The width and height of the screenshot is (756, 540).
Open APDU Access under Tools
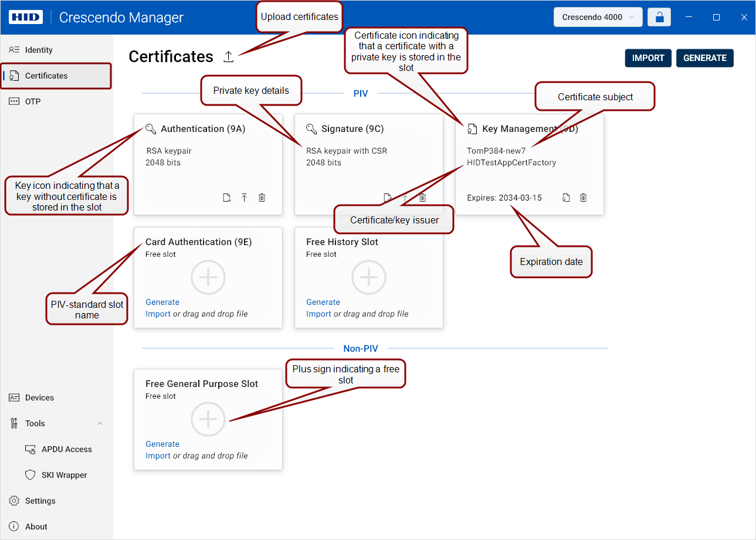tap(56, 449)
